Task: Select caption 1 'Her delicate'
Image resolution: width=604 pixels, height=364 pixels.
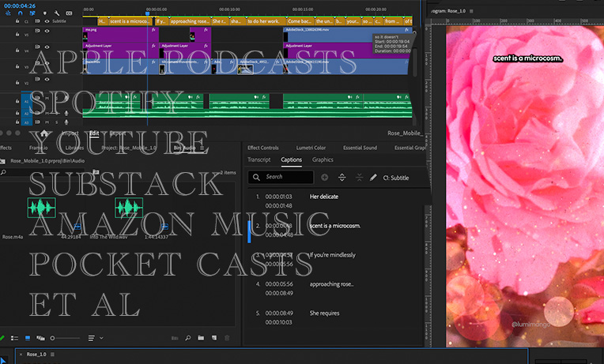Action: [324, 197]
